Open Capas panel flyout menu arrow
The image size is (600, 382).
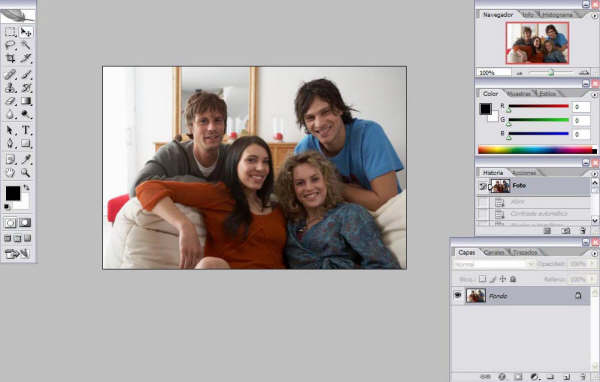pos(594,253)
